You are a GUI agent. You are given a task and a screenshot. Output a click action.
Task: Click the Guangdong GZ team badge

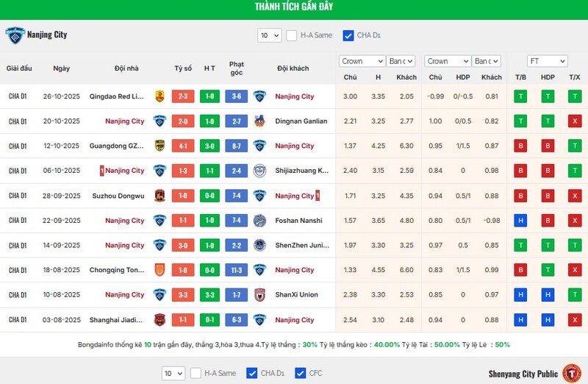[159, 146]
